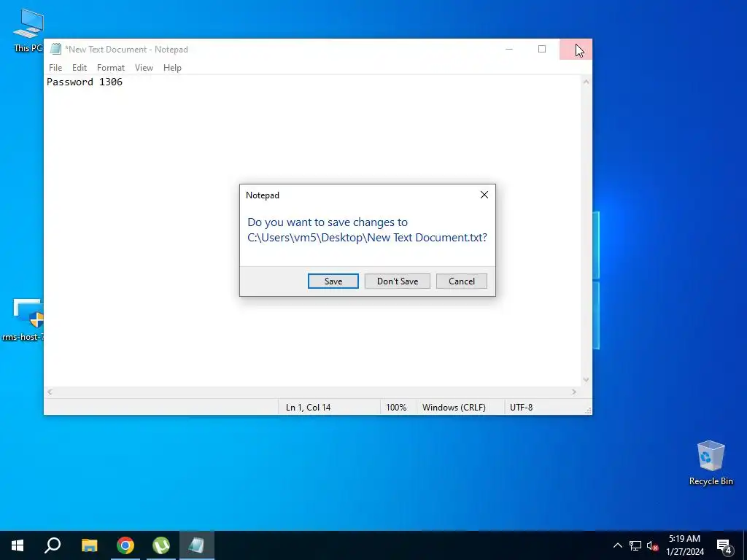
Task: Select the This PC desktop icon
Action: (x=28, y=31)
